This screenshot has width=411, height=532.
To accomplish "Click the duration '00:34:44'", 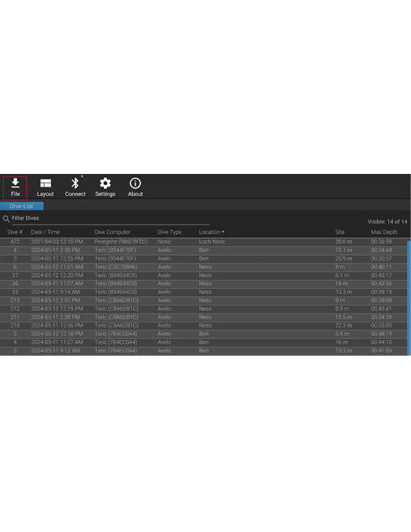I will 381,250.
